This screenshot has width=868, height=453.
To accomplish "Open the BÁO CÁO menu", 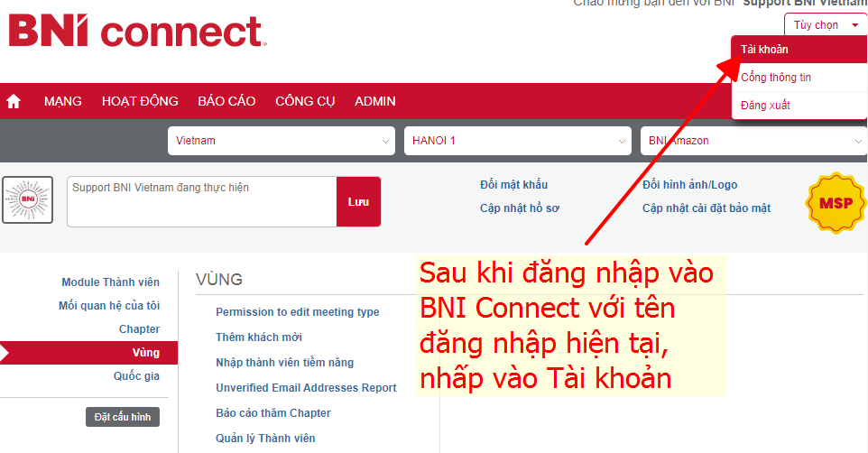I will tap(227, 101).
